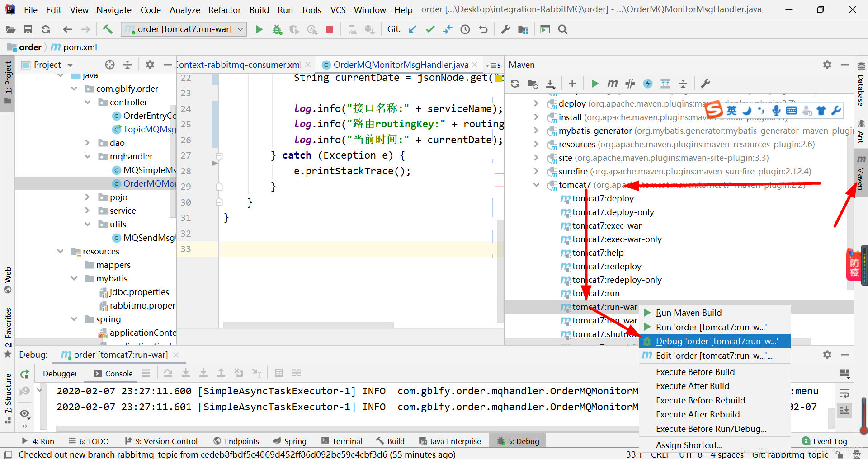The image size is (868, 459).
Task: Run Maven build green play icon
Action: click(x=595, y=84)
